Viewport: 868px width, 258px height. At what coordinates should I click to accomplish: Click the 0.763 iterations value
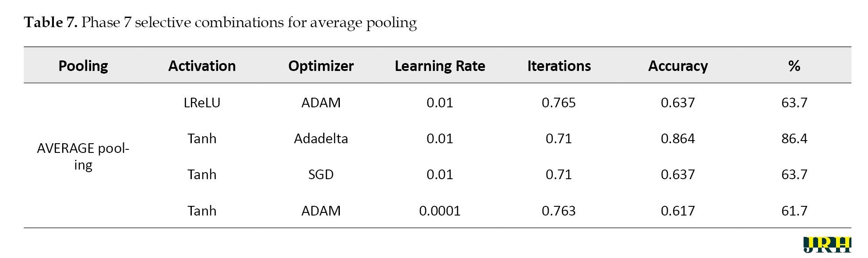click(x=559, y=211)
